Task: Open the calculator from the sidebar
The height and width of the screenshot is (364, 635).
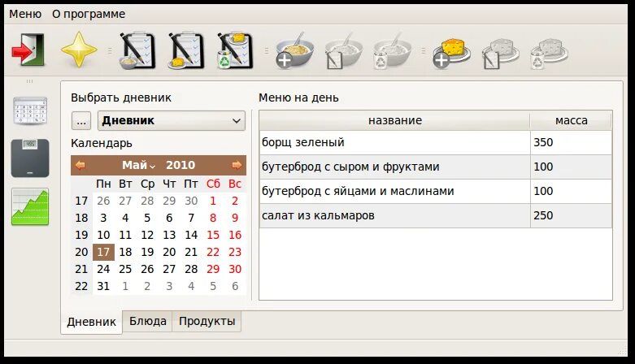Action: 30,110
